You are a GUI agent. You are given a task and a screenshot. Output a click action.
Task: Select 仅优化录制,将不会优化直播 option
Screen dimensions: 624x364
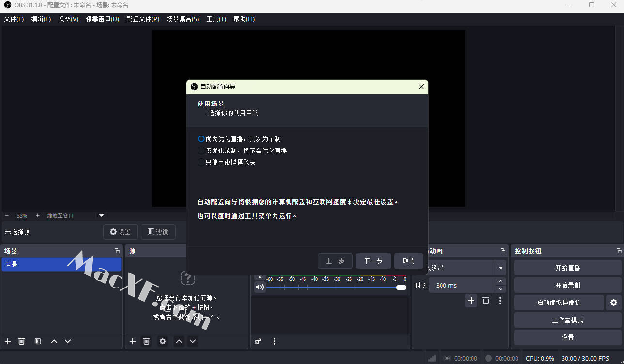click(243, 151)
